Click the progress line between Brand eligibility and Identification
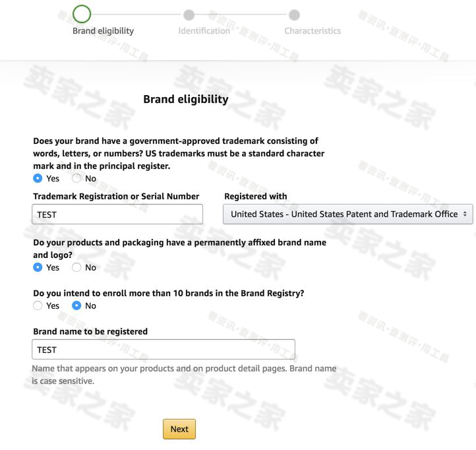Image resolution: width=476 pixels, height=450 pixels. pos(137,15)
